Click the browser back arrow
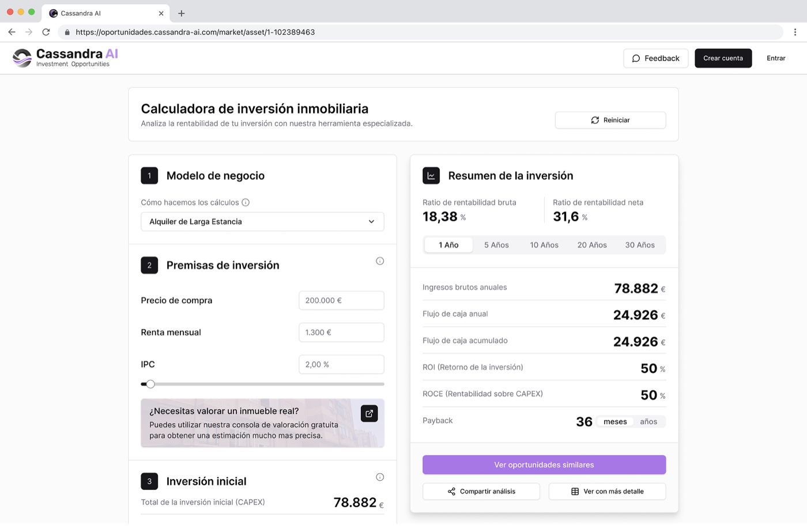This screenshot has height=532, width=807. (x=12, y=32)
